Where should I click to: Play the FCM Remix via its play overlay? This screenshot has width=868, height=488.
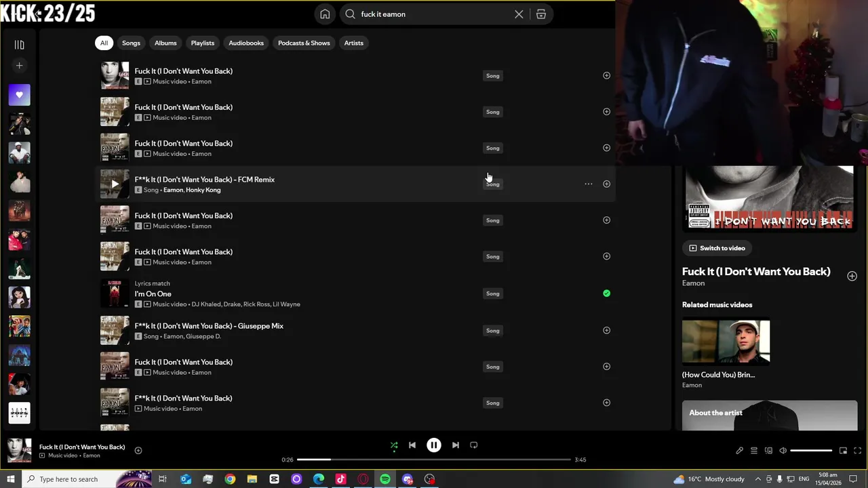[x=115, y=184]
